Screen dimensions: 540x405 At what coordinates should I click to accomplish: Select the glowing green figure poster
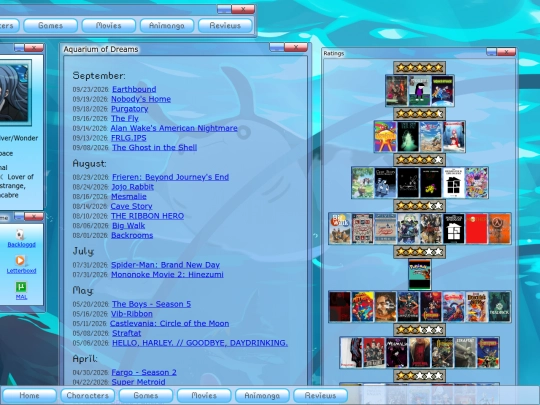(408, 137)
